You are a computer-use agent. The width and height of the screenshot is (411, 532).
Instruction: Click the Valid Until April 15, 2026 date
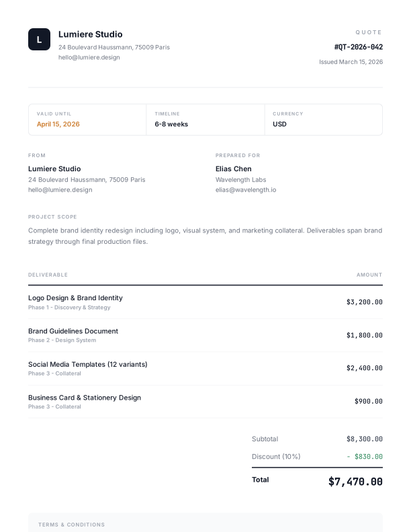click(x=58, y=124)
